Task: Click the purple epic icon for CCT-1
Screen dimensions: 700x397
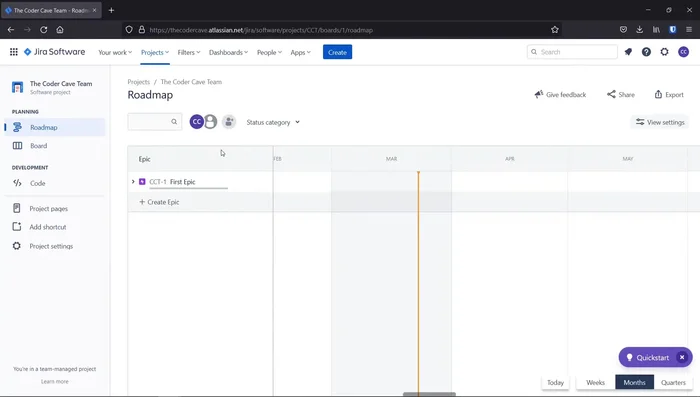Action: tap(142, 182)
